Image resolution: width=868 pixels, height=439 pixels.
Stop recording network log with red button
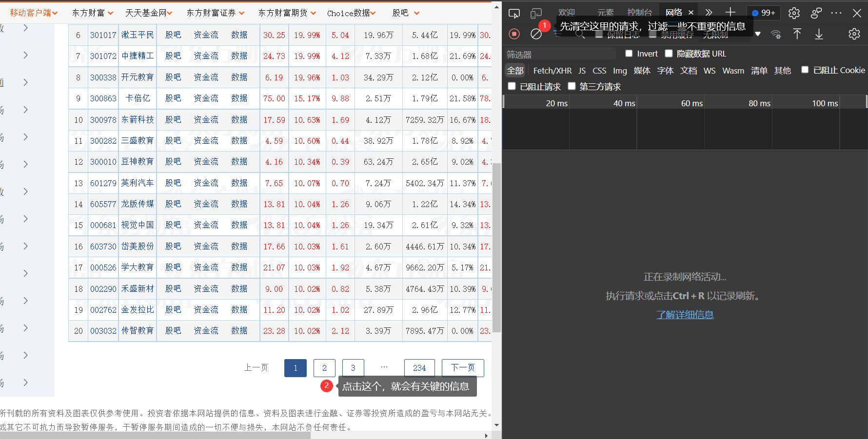pos(514,34)
